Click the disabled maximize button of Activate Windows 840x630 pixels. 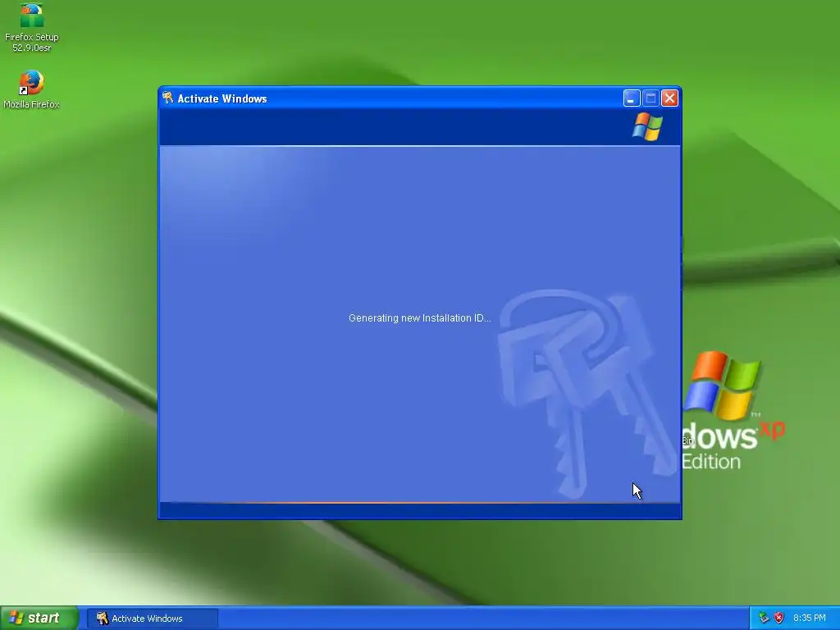tap(651, 98)
